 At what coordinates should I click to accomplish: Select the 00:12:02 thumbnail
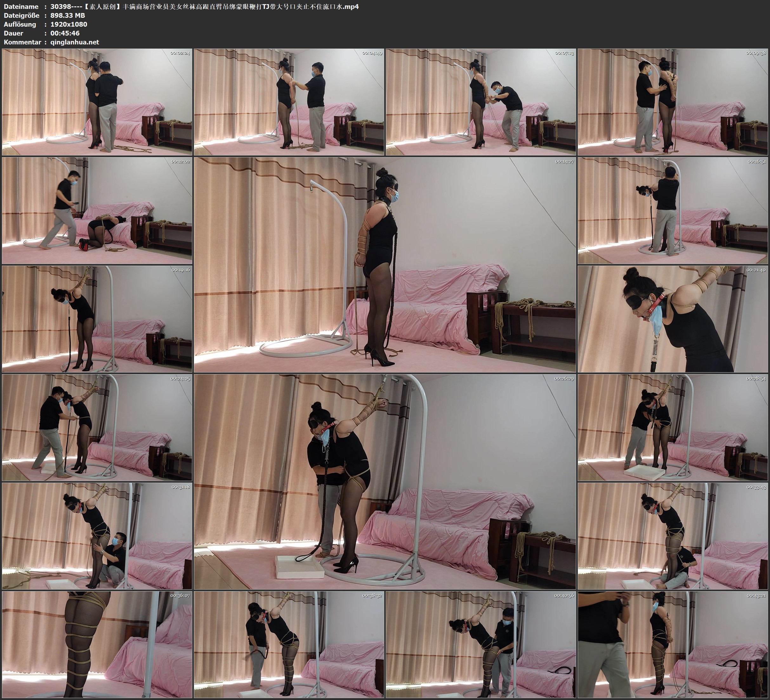point(97,210)
